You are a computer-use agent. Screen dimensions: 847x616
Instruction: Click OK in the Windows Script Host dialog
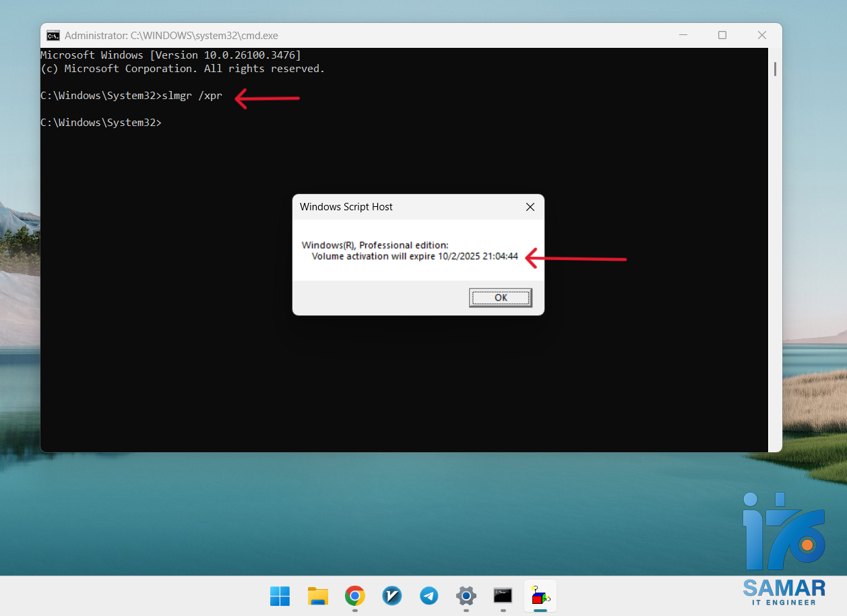coord(500,297)
